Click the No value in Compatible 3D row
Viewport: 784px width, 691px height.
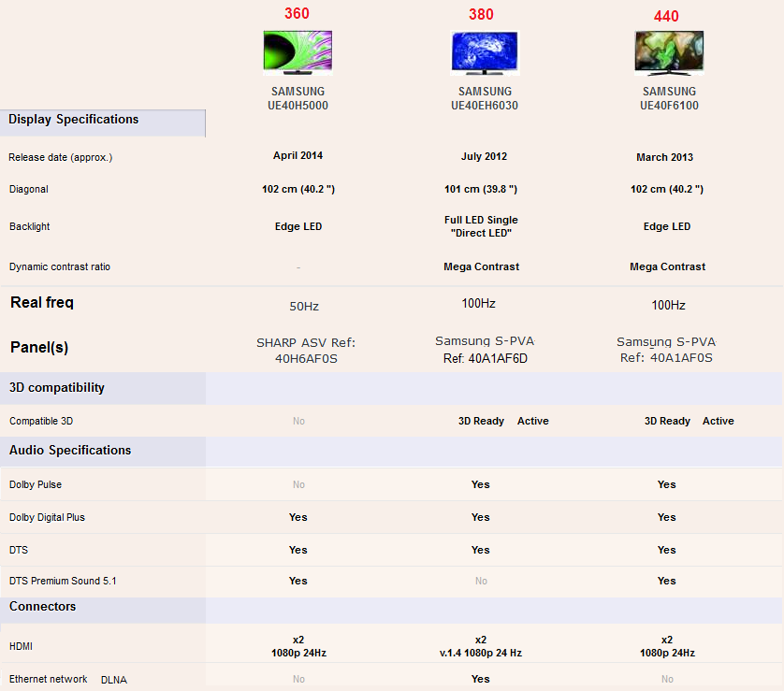(298, 421)
